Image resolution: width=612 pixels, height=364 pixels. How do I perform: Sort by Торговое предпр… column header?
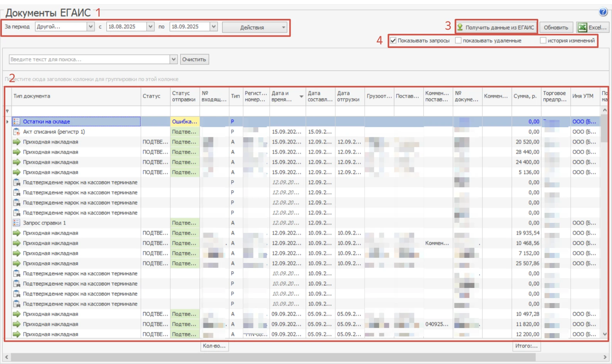point(556,96)
